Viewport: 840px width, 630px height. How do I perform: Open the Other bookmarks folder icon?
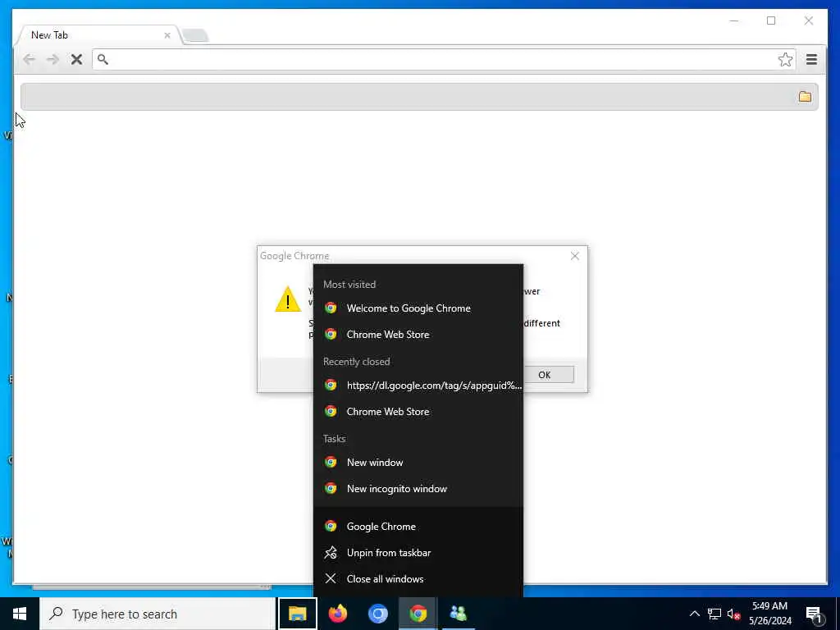tap(805, 97)
